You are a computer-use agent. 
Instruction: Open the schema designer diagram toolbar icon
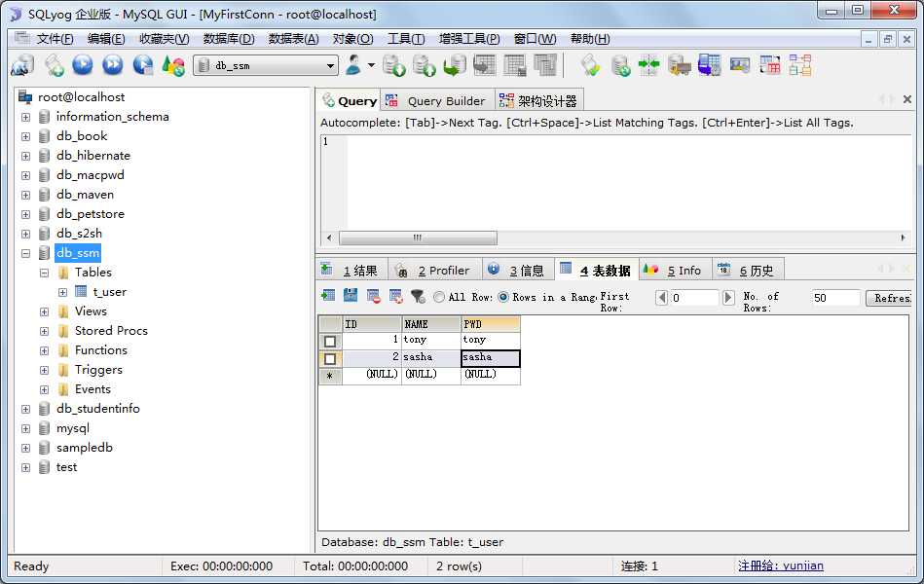pyautogui.click(x=799, y=65)
